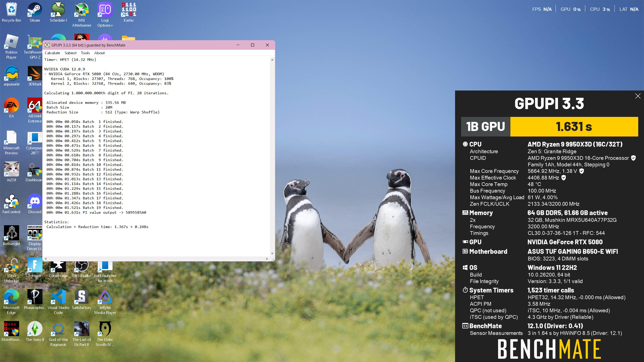Launch Satisfactory from the desktop
This screenshot has width=644, height=362.
point(82,300)
